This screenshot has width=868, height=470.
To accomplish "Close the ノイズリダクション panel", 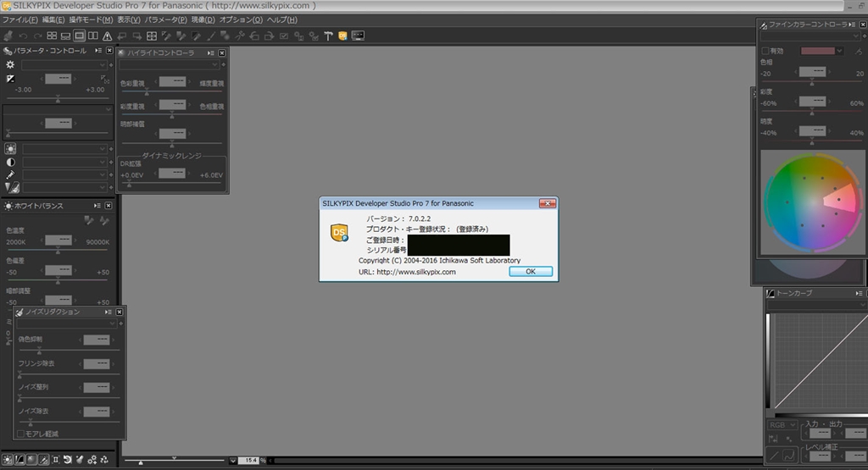I will pos(119,312).
